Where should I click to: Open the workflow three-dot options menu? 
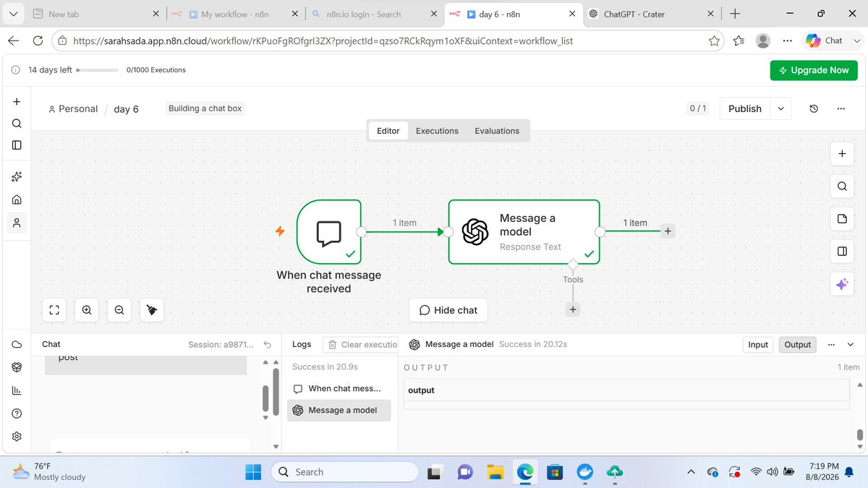tap(841, 108)
